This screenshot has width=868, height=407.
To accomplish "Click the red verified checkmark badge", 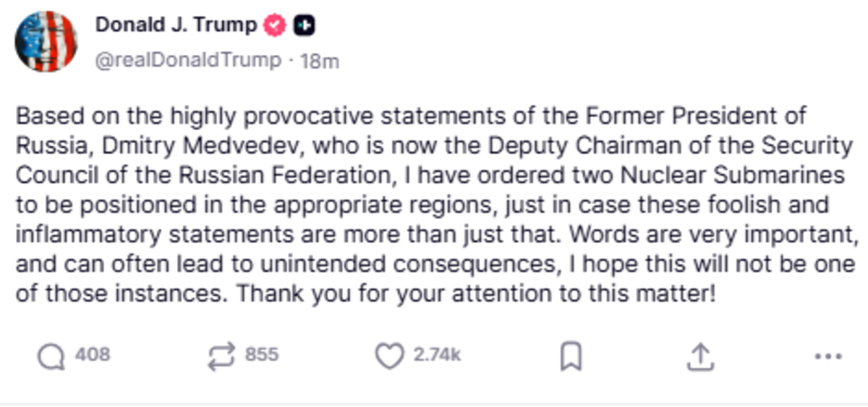I will 275,26.
